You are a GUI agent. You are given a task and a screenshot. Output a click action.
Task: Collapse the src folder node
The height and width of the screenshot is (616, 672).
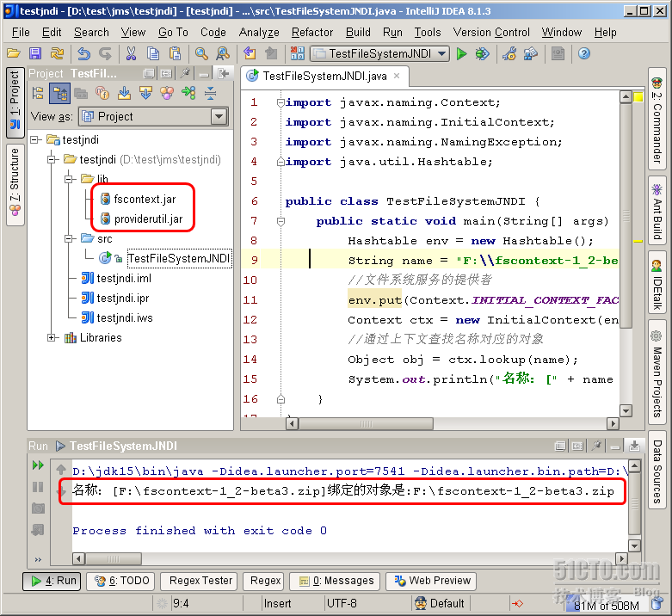tap(69, 238)
